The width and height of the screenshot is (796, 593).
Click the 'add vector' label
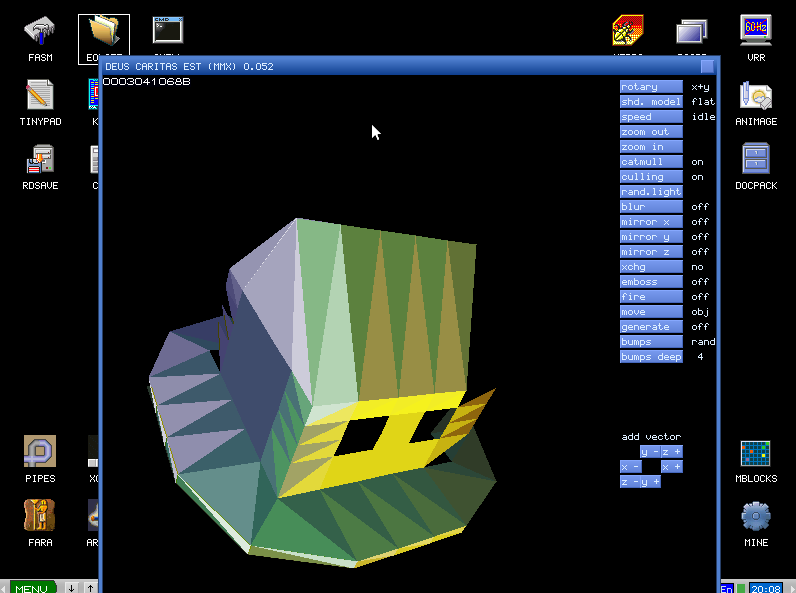pyautogui.click(x=651, y=437)
